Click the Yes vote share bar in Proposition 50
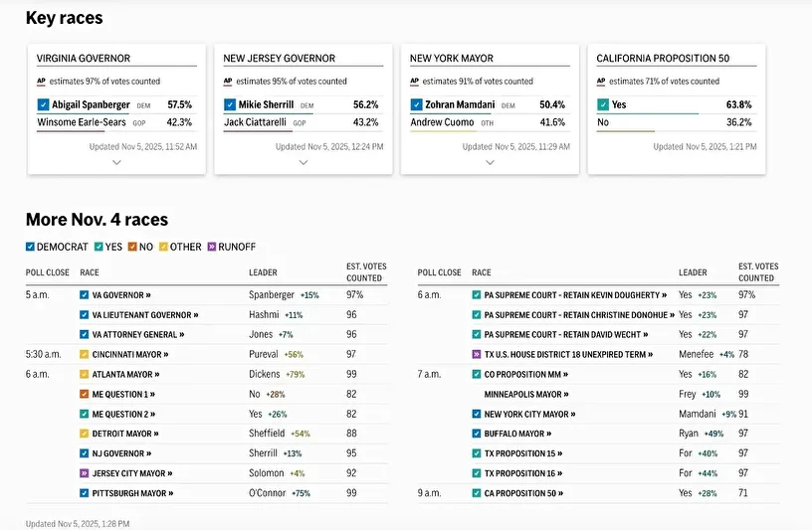812x530 pixels. pyautogui.click(x=647, y=113)
